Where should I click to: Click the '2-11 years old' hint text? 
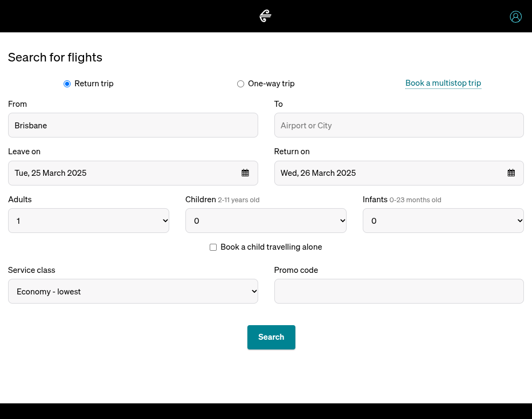click(x=239, y=200)
